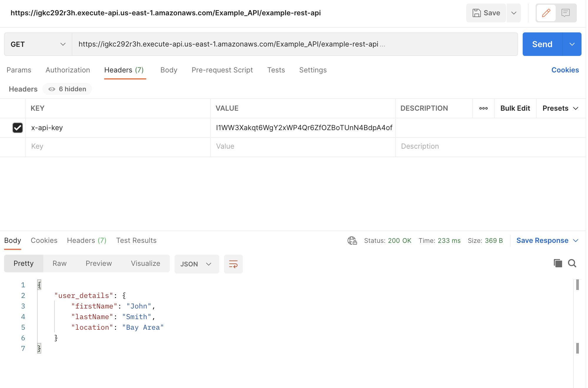Expand the GET method dropdown

point(62,44)
